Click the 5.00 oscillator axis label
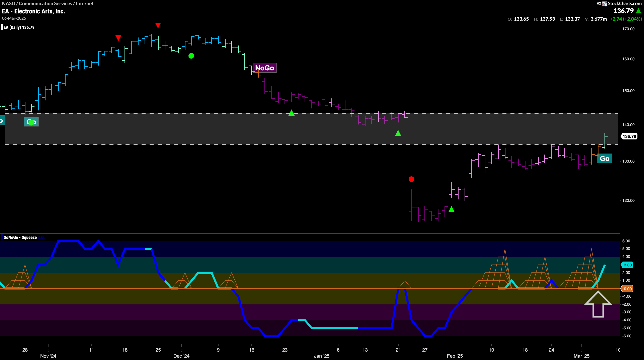 [x=626, y=249]
